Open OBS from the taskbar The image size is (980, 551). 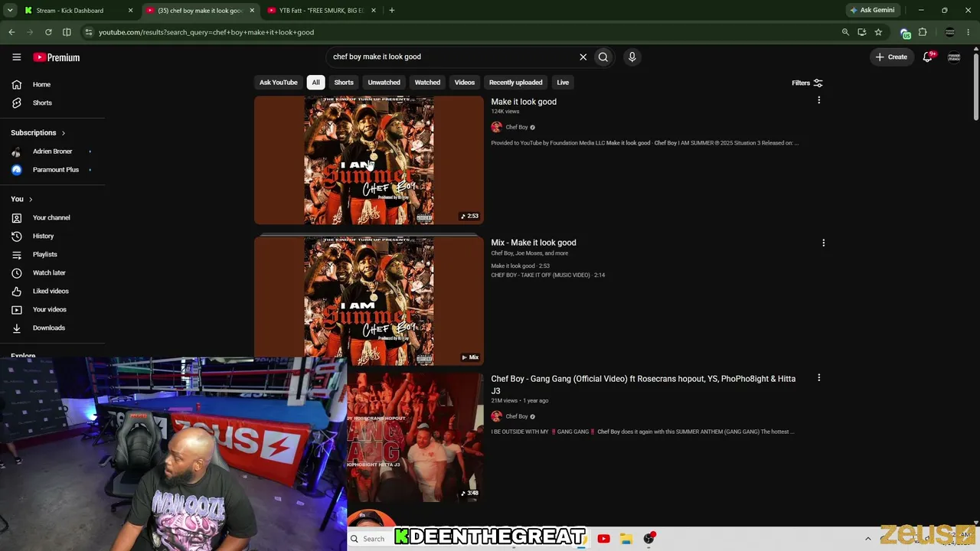[x=649, y=539]
